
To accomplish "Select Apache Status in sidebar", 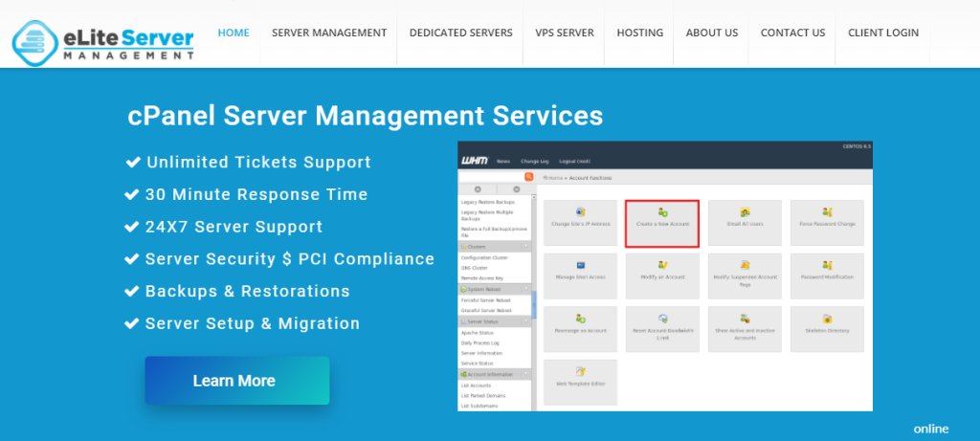I will [x=477, y=332].
